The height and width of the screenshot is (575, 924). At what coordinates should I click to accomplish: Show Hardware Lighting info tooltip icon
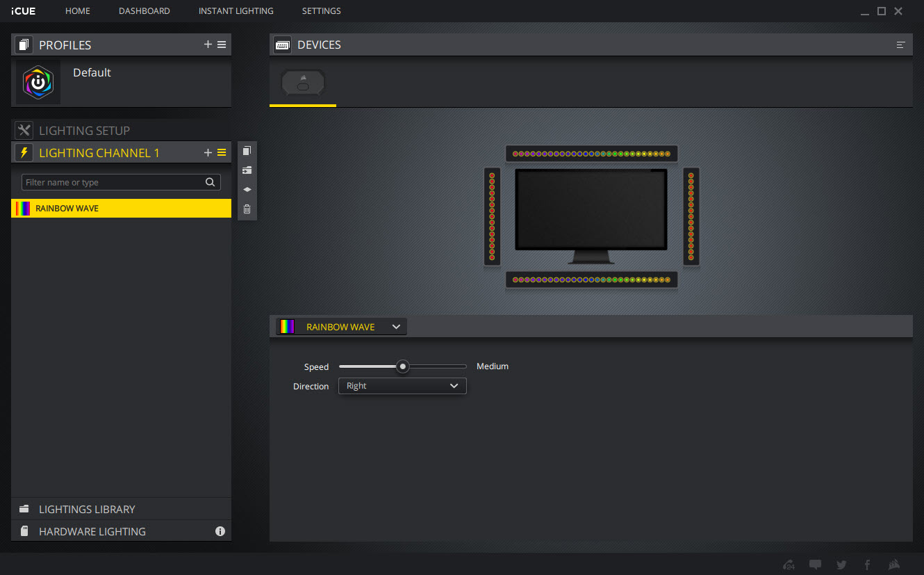[x=220, y=531]
